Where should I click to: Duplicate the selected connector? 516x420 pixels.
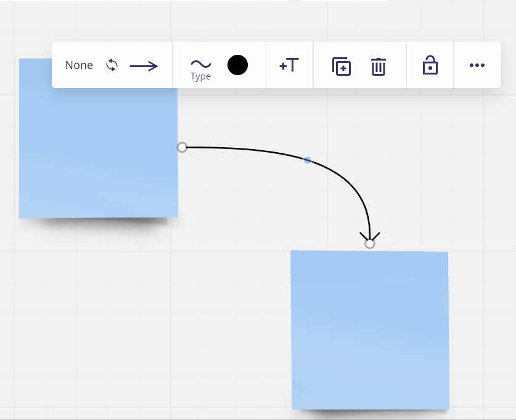pyautogui.click(x=341, y=66)
